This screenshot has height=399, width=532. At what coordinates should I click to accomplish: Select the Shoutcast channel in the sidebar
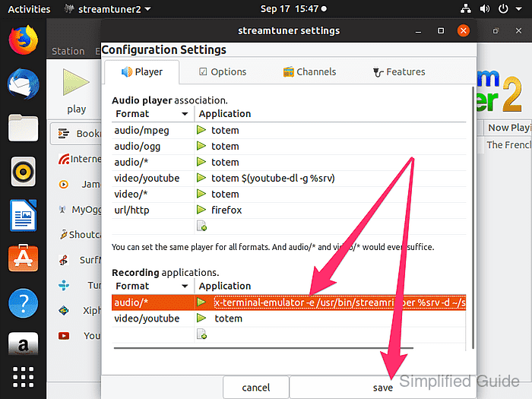81,234
